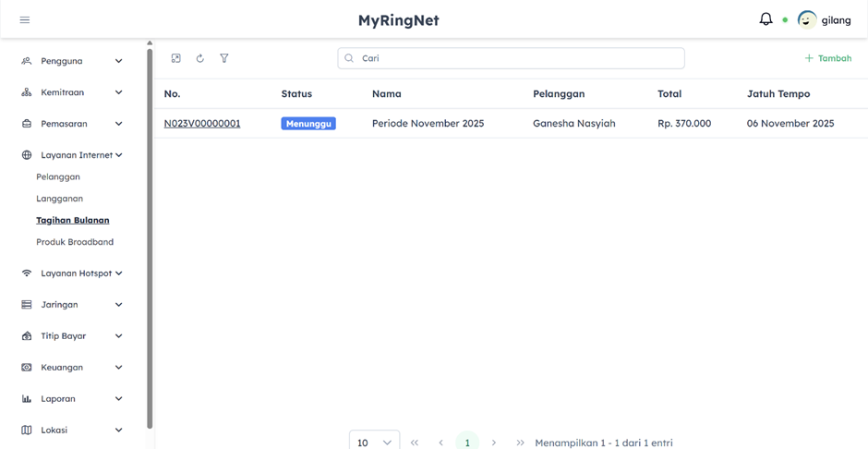Jump to the last page arrow
Viewport: 868px width, 449px height.
pyautogui.click(x=520, y=443)
